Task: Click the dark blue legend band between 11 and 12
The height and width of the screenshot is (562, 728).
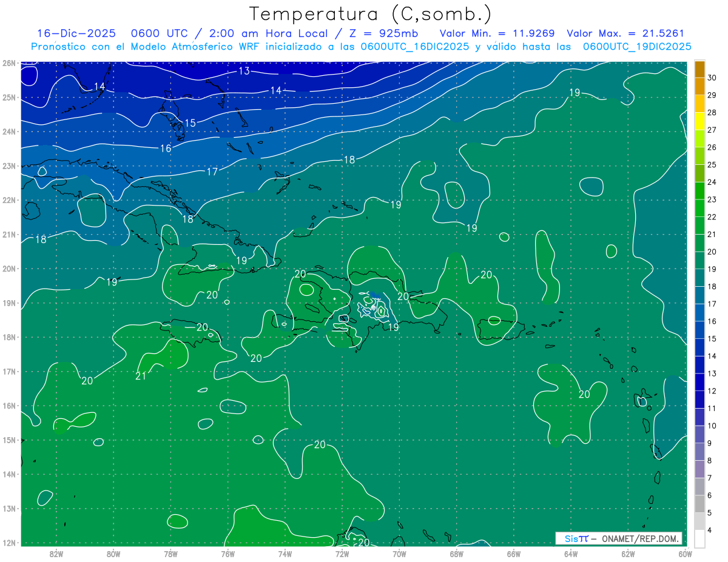Action: [699, 400]
